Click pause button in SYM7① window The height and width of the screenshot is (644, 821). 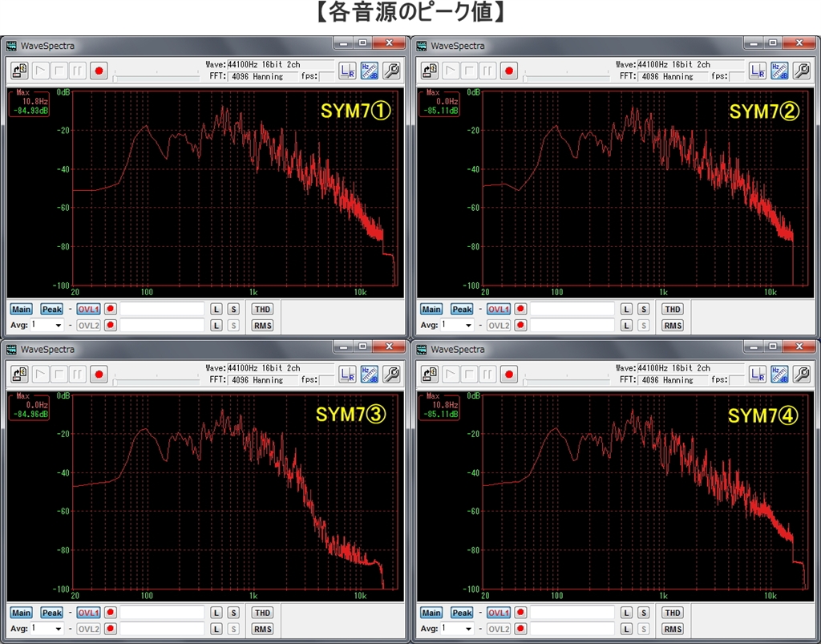(x=78, y=71)
